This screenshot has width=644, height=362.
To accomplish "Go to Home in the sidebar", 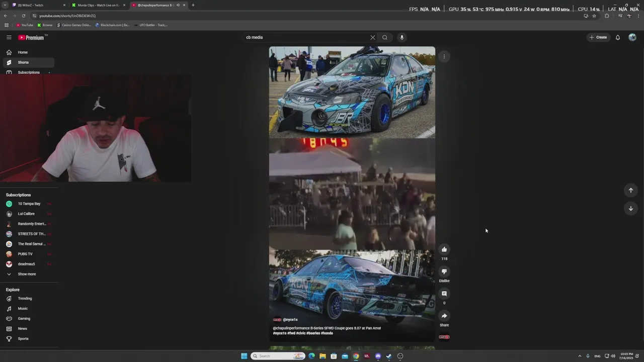I will pos(28,52).
